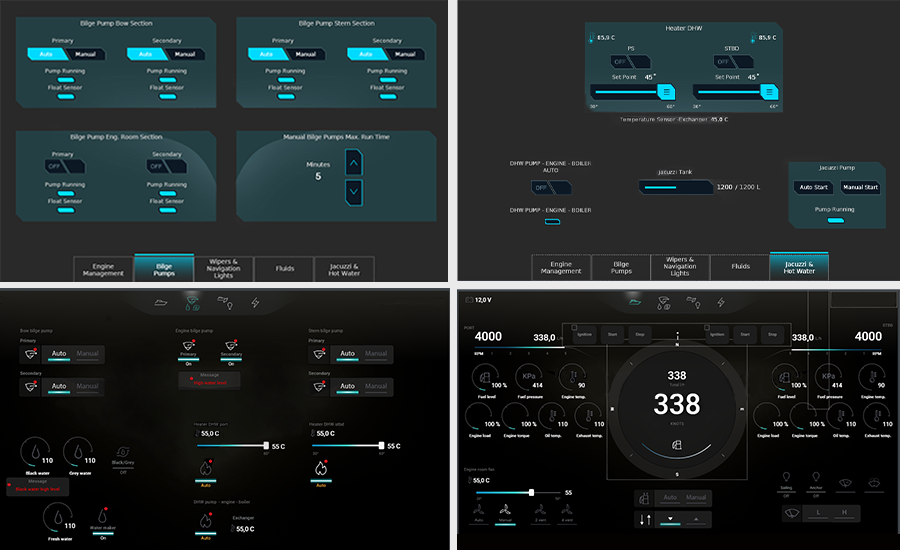Screen dimensions: 900x550
Task: Toggle the Sailing light bulb icon
Action: pos(785,475)
